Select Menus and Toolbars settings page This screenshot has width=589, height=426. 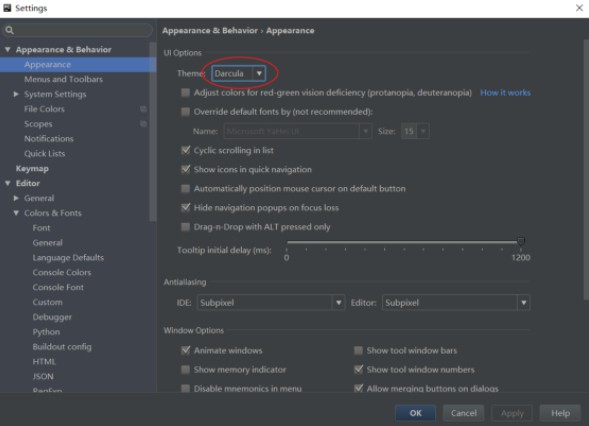point(63,79)
